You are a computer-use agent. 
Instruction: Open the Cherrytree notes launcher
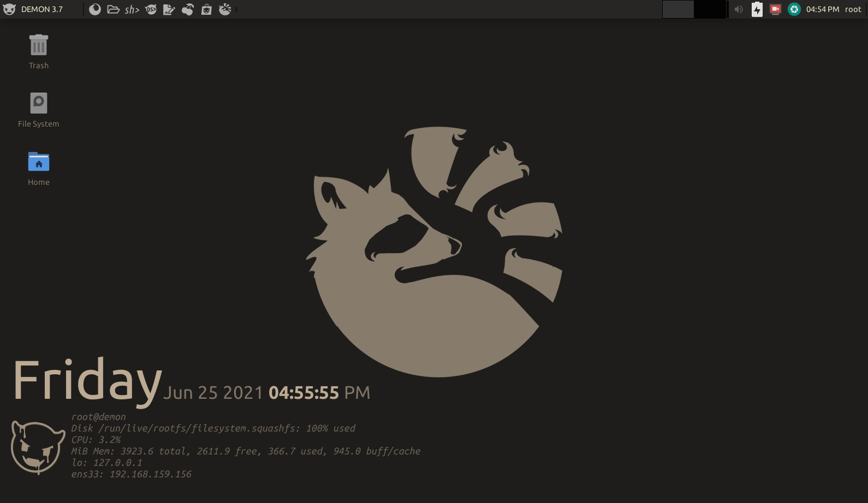[x=188, y=9]
